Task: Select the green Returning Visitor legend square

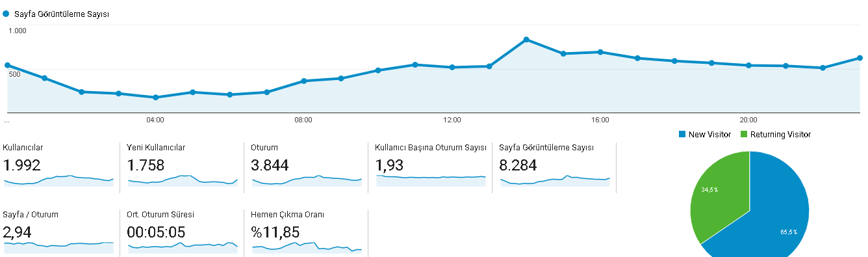Action: click(x=743, y=134)
